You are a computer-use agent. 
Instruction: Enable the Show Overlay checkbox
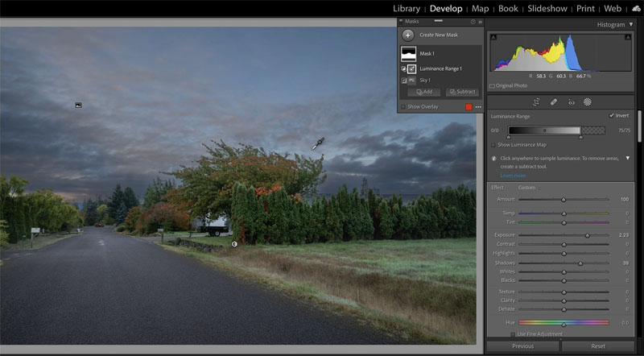403,107
